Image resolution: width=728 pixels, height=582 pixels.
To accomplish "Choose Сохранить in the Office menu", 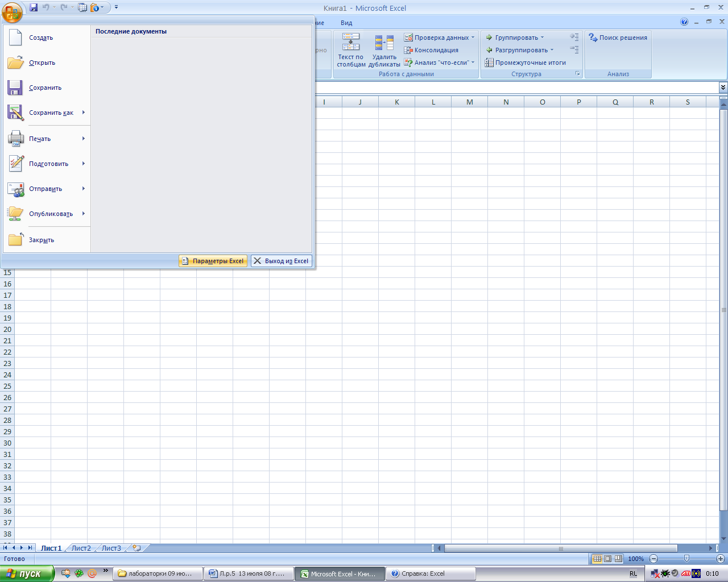I will (x=47, y=88).
